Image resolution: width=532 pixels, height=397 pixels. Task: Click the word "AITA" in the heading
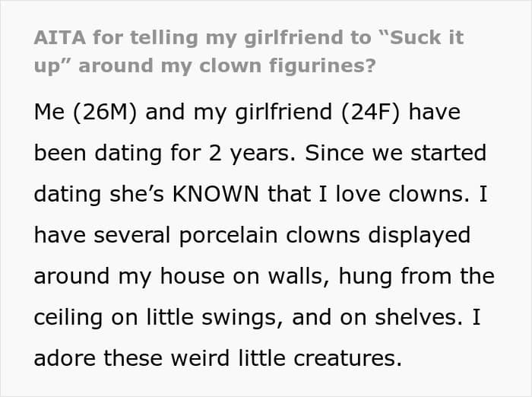point(60,37)
